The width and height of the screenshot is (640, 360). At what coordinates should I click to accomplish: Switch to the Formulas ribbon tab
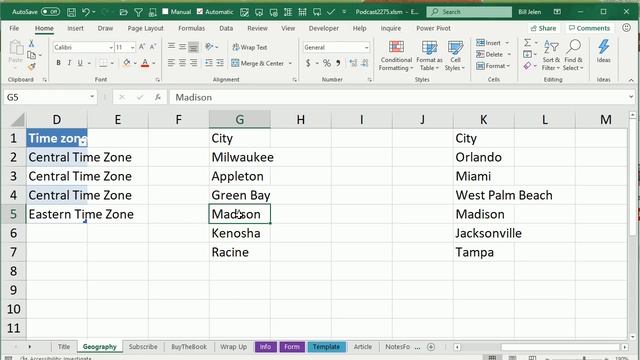click(191, 28)
